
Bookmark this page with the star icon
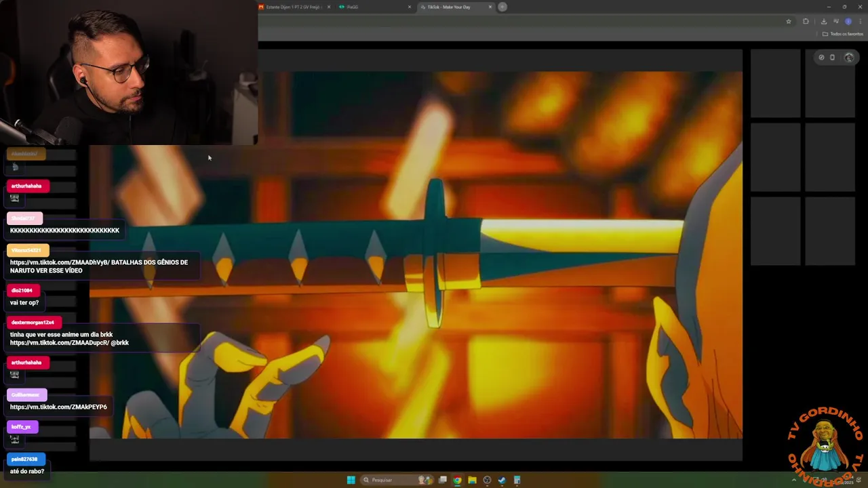[789, 22]
